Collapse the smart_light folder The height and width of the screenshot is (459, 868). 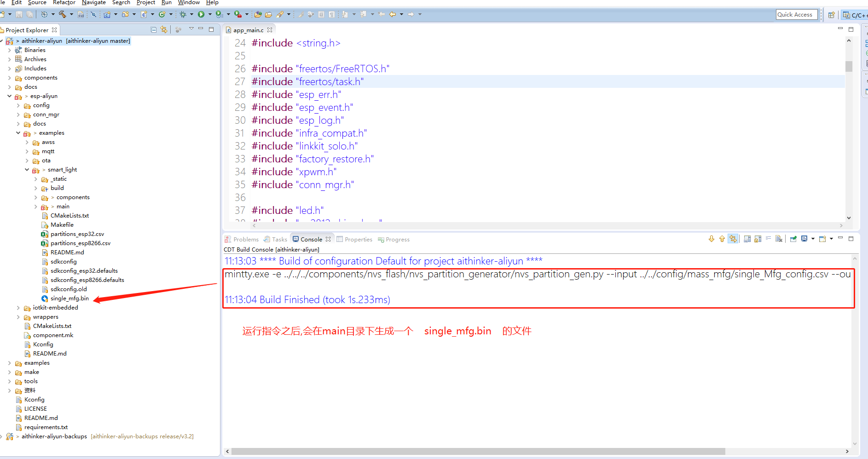pyautogui.click(x=27, y=170)
